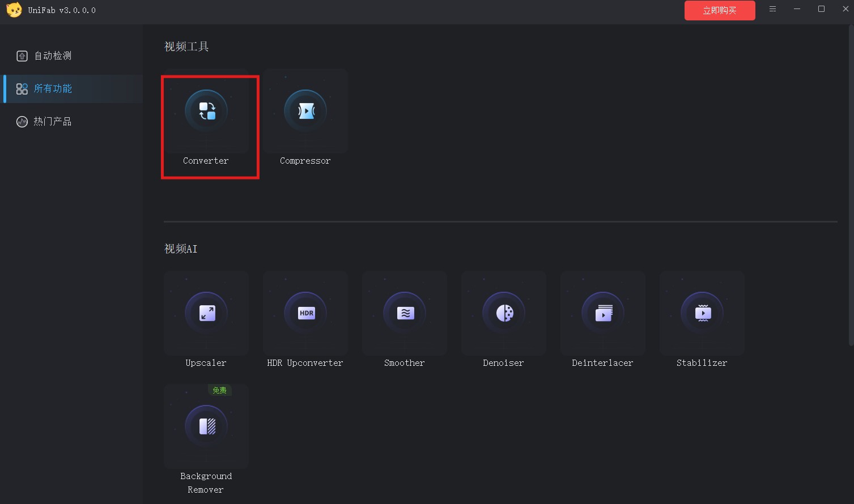Minimize the UniFab window
The width and height of the screenshot is (854, 504).
coord(797,9)
